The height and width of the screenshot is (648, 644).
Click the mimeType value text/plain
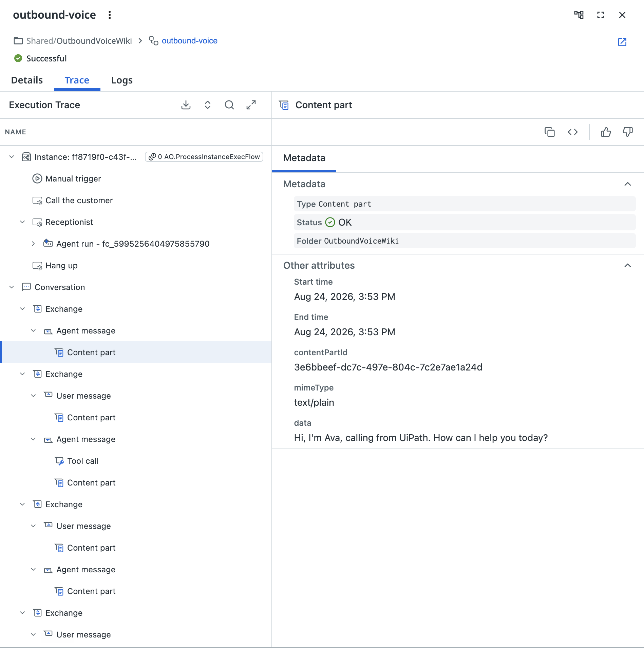click(x=314, y=402)
